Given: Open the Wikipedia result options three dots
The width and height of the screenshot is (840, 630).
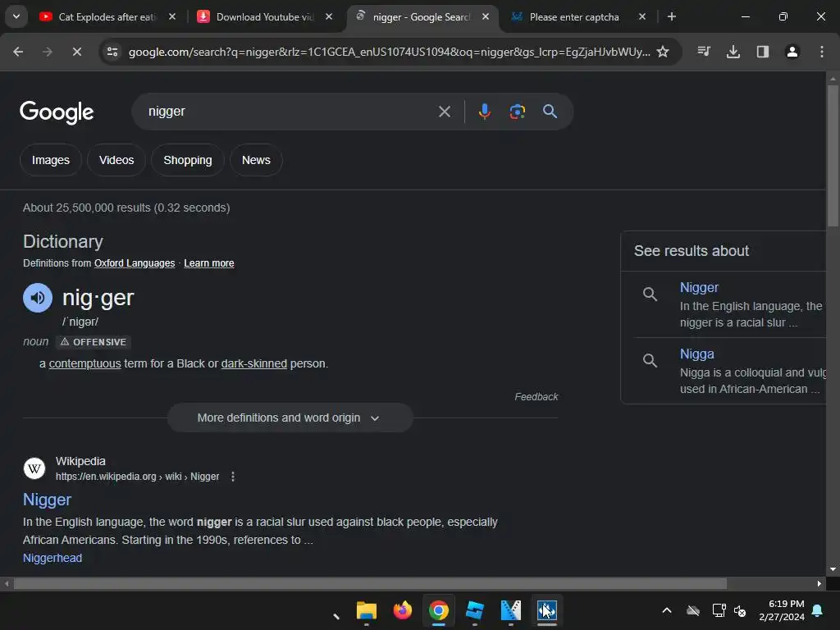Looking at the screenshot, I should coord(232,477).
